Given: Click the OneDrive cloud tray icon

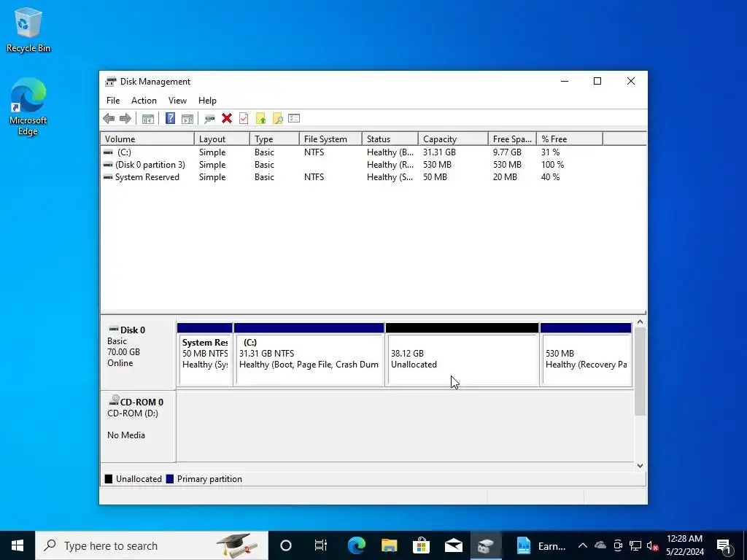Looking at the screenshot, I should [x=600, y=545].
